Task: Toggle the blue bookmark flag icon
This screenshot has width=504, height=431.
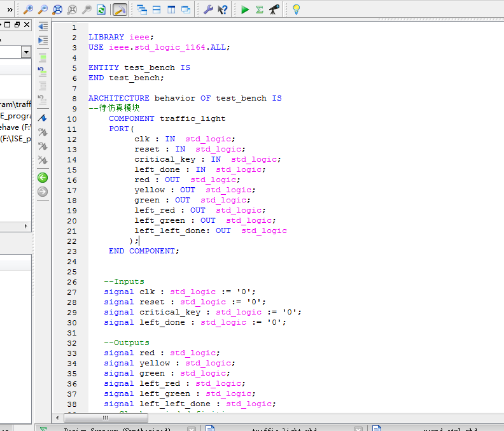Action: pyautogui.click(x=43, y=118)
